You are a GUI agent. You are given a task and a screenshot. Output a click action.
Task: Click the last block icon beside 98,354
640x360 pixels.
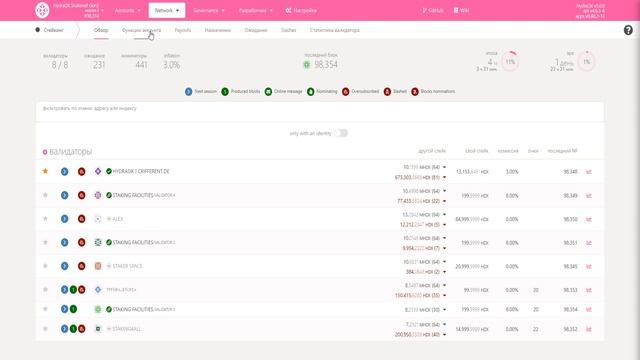pos(307,64)
